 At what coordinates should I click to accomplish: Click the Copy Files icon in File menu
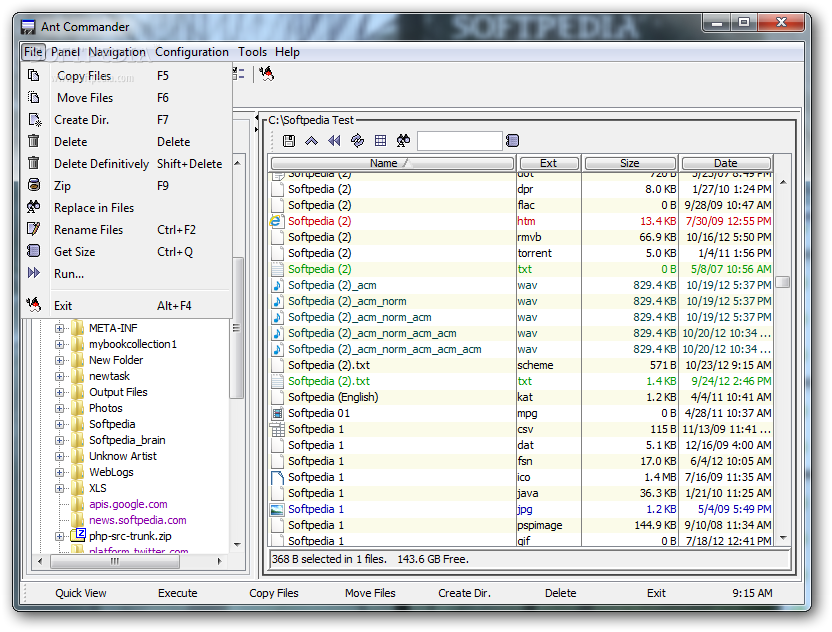(x=33, y=75)
